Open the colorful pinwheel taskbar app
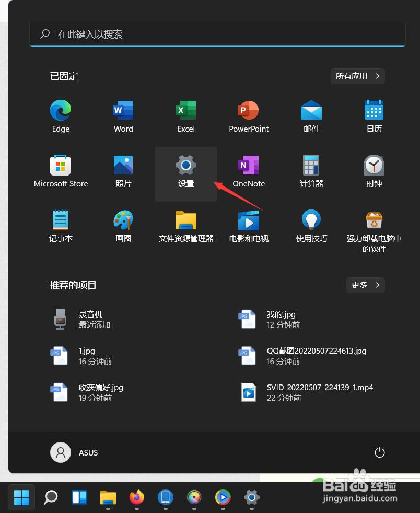The width and height of the screenshot is (420, 513). click(x=194, y=497)
